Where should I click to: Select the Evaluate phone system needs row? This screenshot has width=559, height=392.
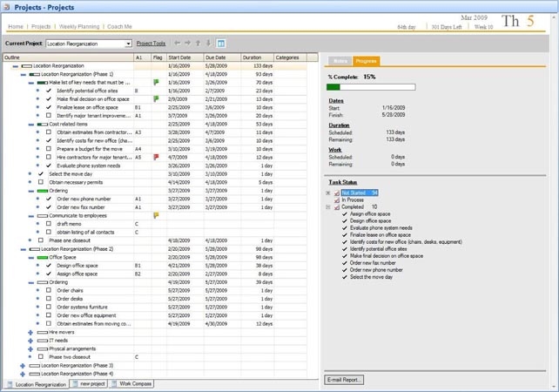coord(89,166)
